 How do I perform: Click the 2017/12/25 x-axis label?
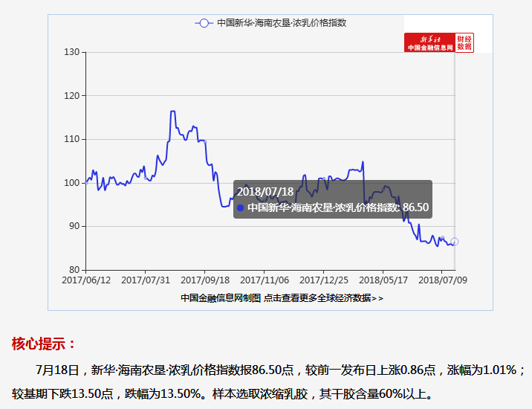324,280
